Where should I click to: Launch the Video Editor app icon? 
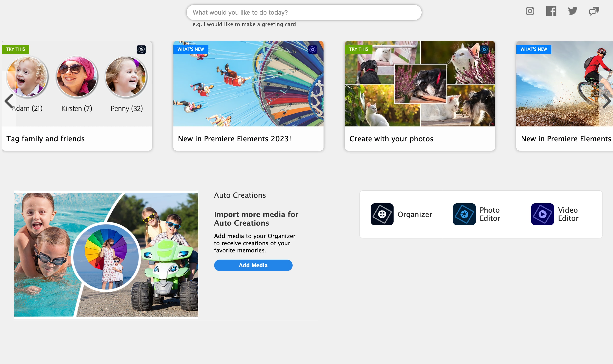542,214
